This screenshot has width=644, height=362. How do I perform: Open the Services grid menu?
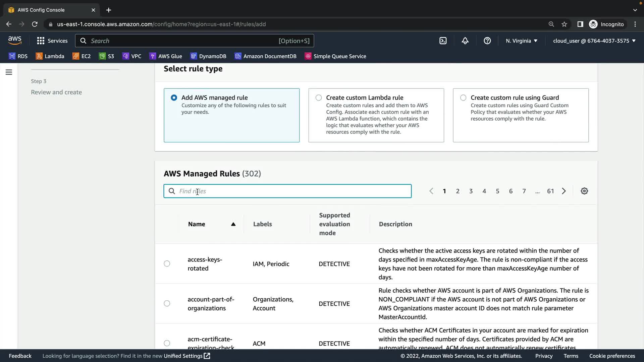[52, 41]
